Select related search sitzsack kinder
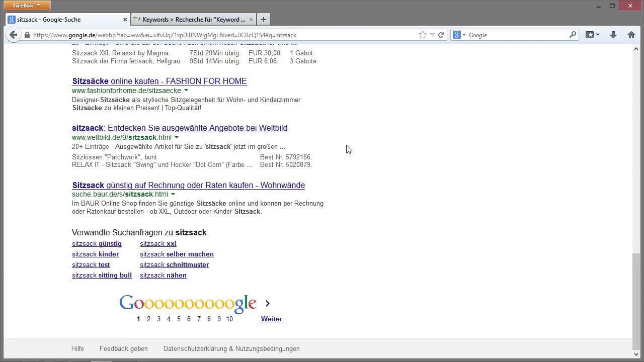 (95, 254)
